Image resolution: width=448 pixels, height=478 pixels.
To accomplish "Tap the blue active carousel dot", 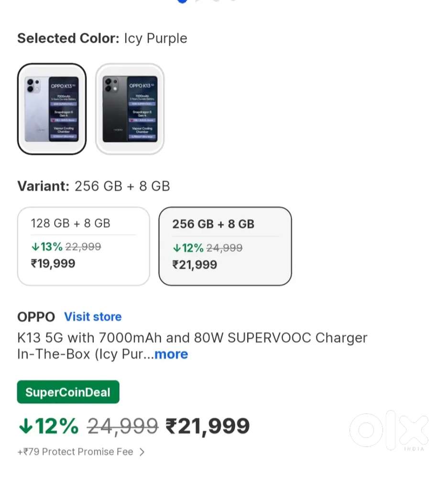I will (182, 1).
